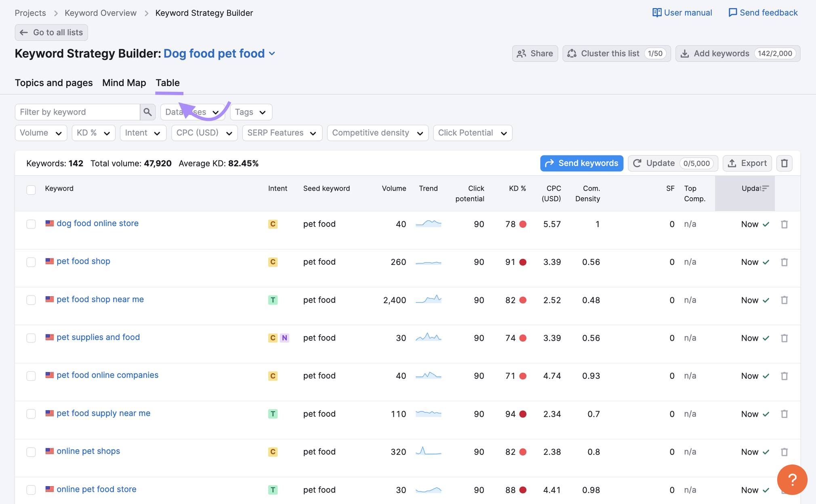Go back with Go to all lists
This screenshot has height=504, width=816.
[51, 32]
